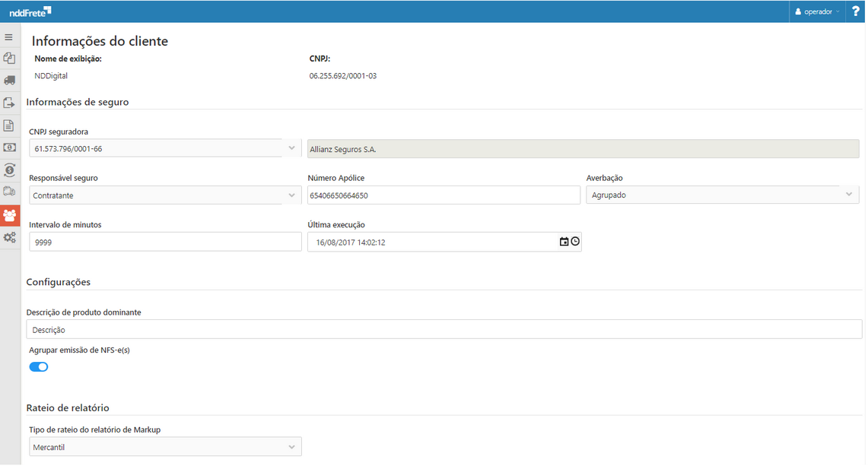Expand the Averbação dropdown
Screen dimensions: 868x466
point(849,195)
